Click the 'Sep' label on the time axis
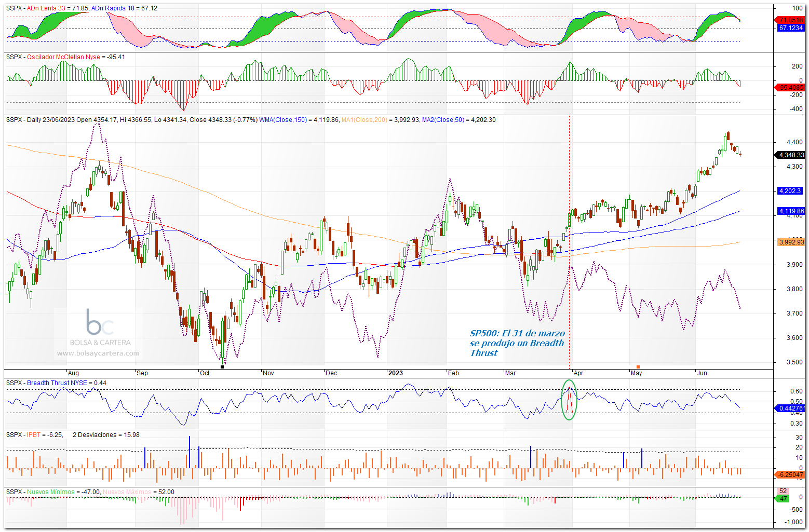Viewport: 809px width, 532px height. pyautogui.click(x=142, y=373)
